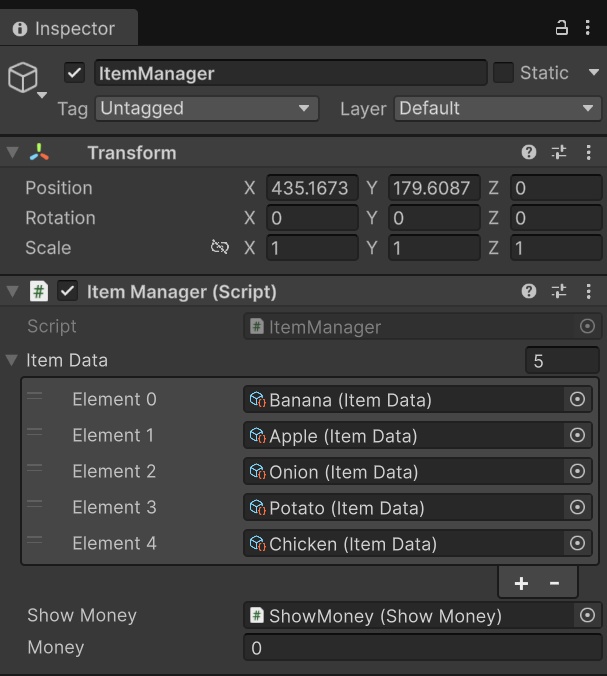This screenshot has height=676, width=607.
Task: Click the Element 0 drag handle
Action: pos(34,395)
